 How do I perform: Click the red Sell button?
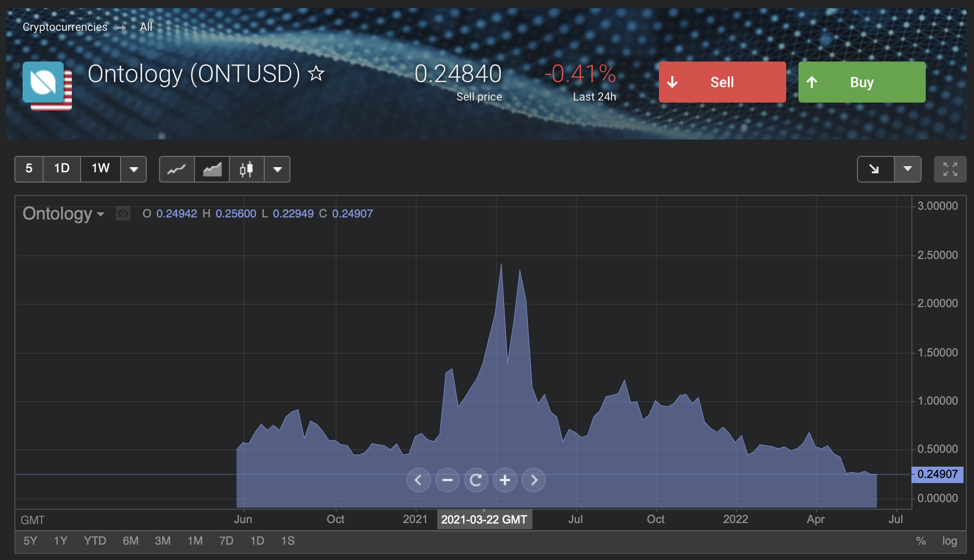click(x=722, y=82)
